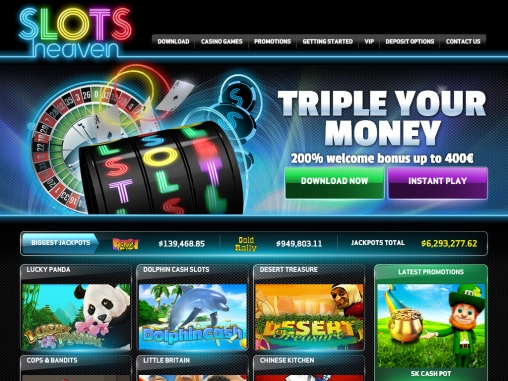This screenshot has width=508, height=381.
Task: Click the Gold Rally jackpot logo
Action: pos(246,244)
